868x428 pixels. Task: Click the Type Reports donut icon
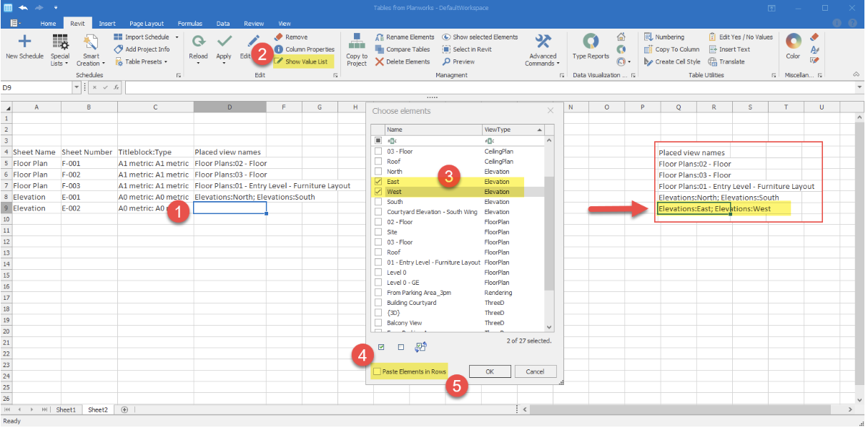(591, 42)
